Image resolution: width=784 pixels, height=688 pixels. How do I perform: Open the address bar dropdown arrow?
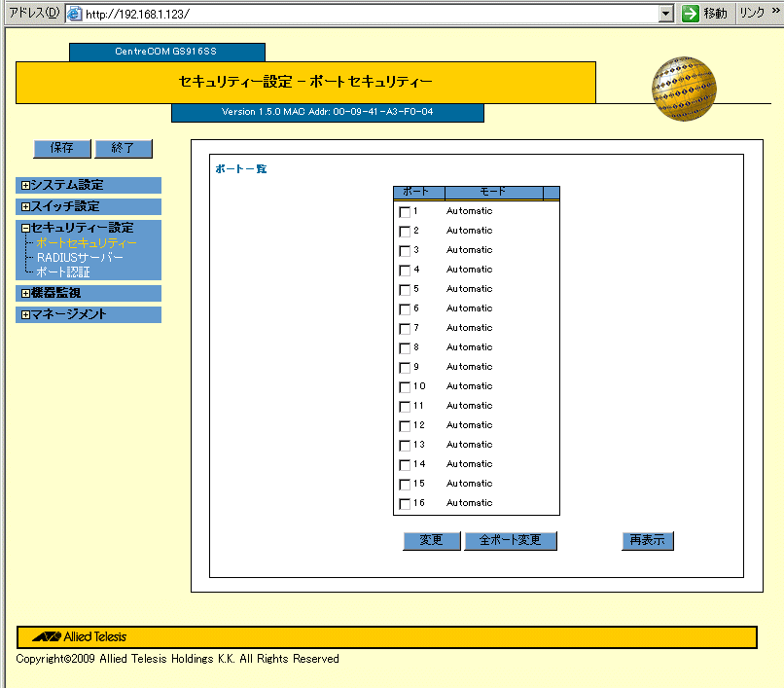pos(666,14)
